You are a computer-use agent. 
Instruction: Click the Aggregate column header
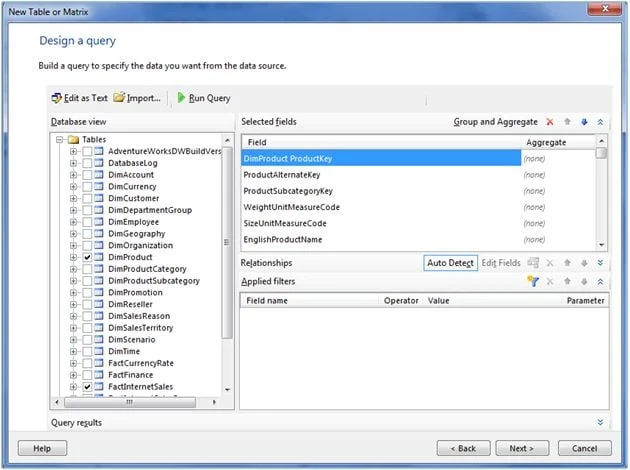click(x=558, y=142)
